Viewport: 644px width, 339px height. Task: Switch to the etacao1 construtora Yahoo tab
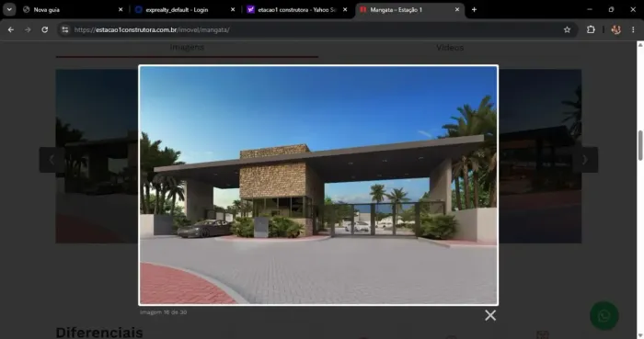click(x=297, y=9)
